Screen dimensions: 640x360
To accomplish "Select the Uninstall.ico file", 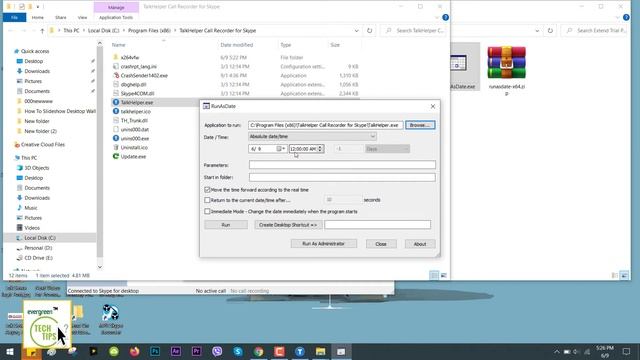I will click(x=134, y=147).
